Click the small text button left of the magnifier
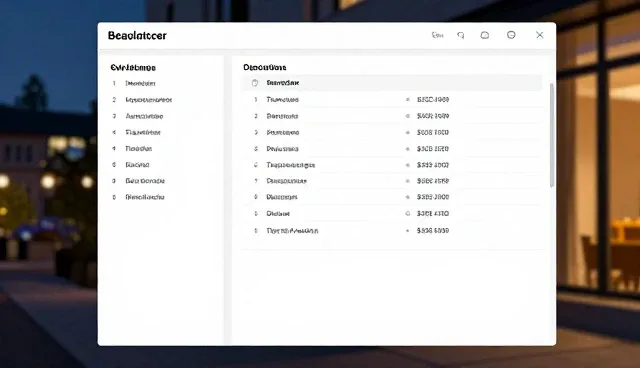 pos(438,35)
